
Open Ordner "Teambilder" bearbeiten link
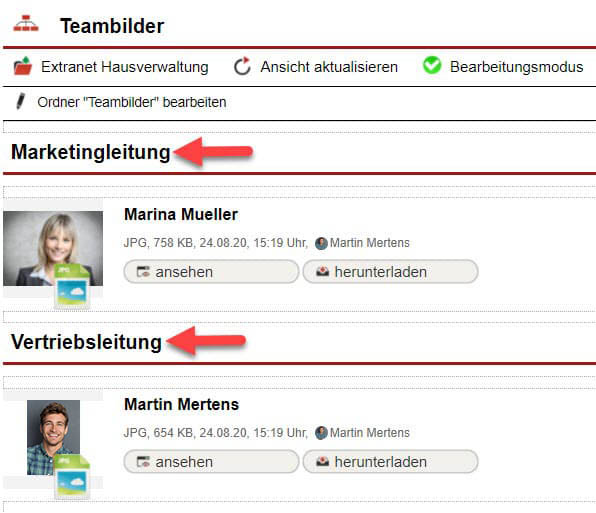(x=132, y=102)
